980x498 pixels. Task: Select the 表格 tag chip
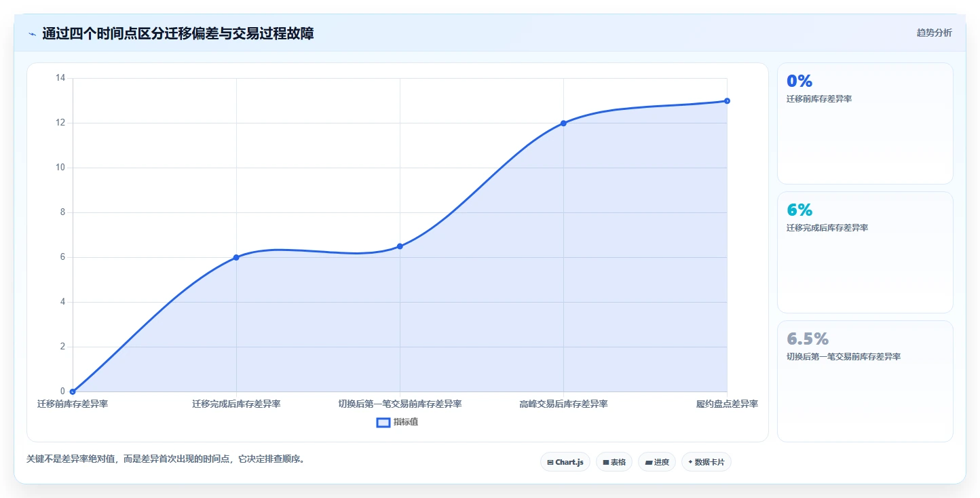[614, 462]
